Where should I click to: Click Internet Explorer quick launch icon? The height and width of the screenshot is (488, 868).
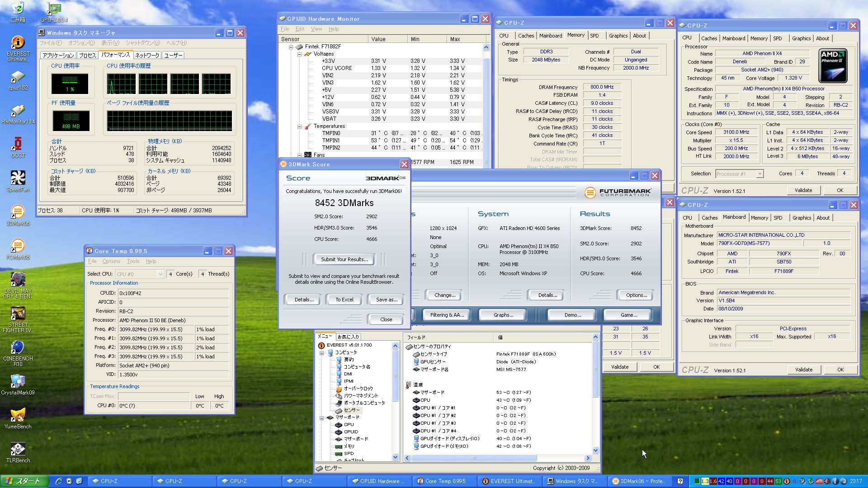[58, 481]
